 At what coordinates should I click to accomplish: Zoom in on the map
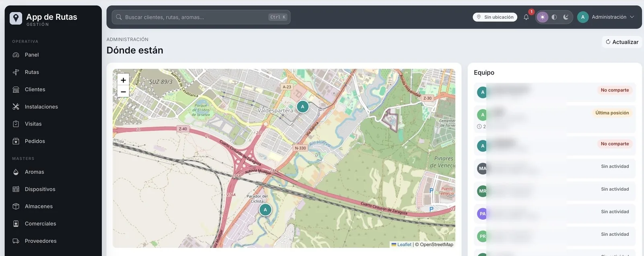click(x=123, y=80)
